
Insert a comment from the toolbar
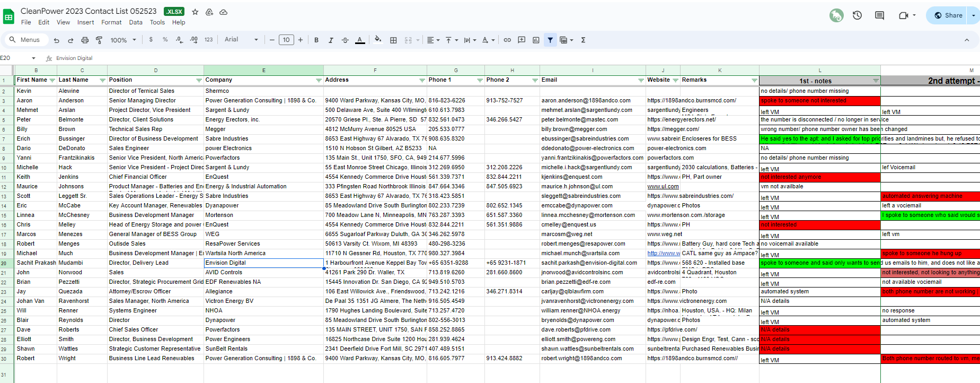click(522, 40)
